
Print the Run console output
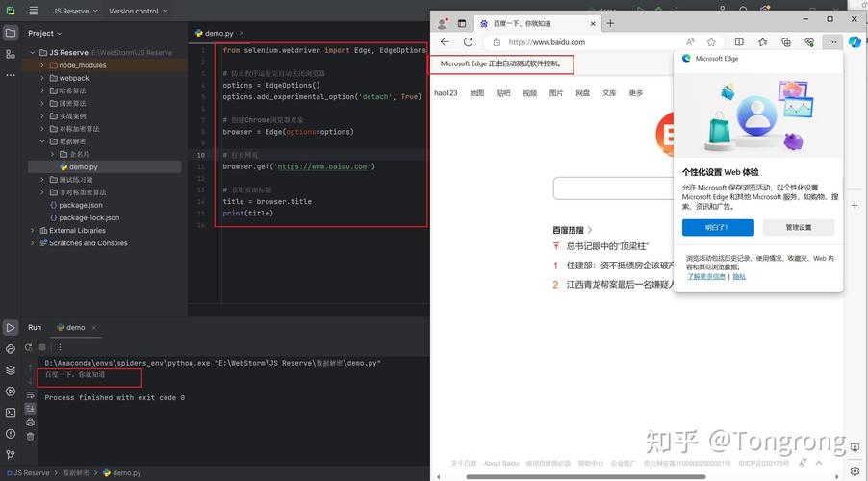pos(31,422)
